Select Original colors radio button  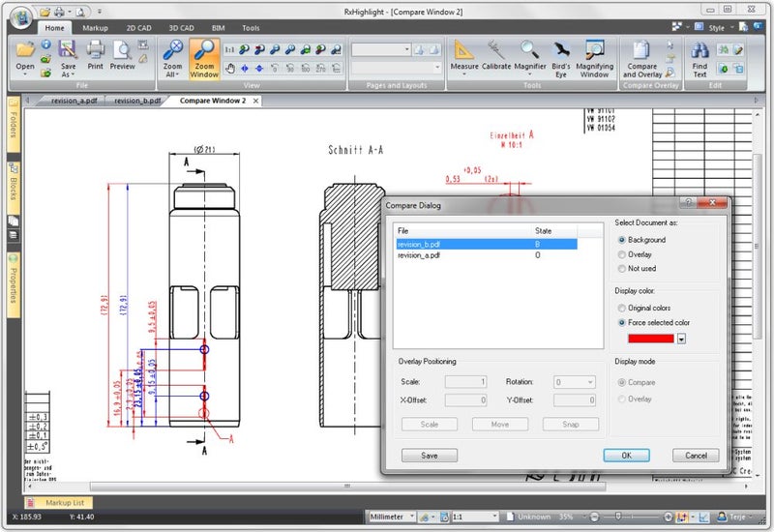tap(622, 308)
